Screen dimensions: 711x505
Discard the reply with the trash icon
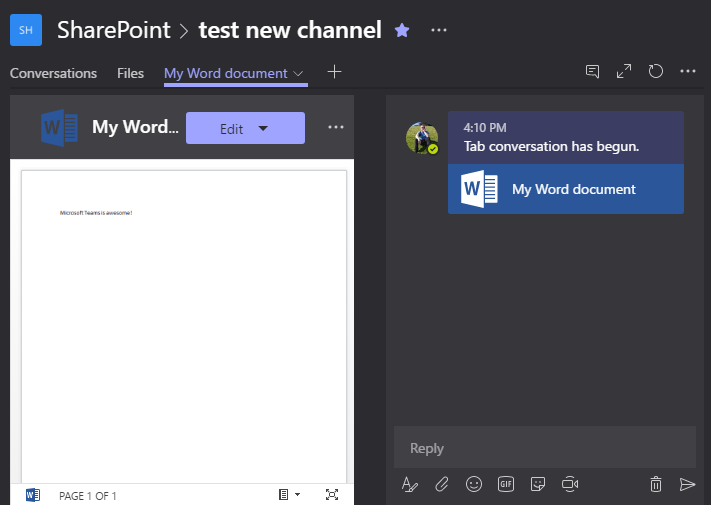(x=656, y=484)
